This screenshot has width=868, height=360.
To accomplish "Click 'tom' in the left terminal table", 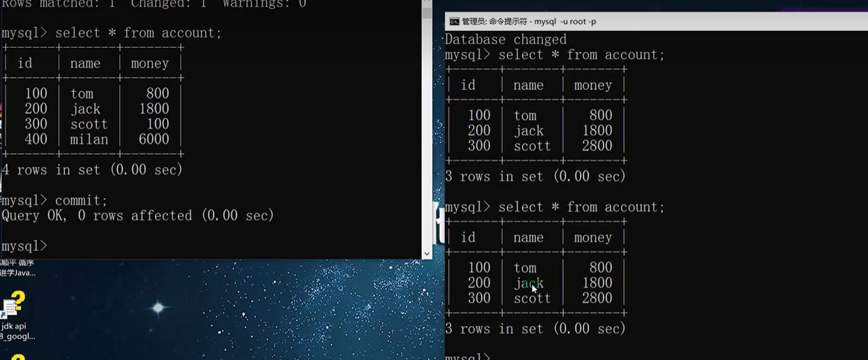I will pyautogui.click(x=82, y=94).
